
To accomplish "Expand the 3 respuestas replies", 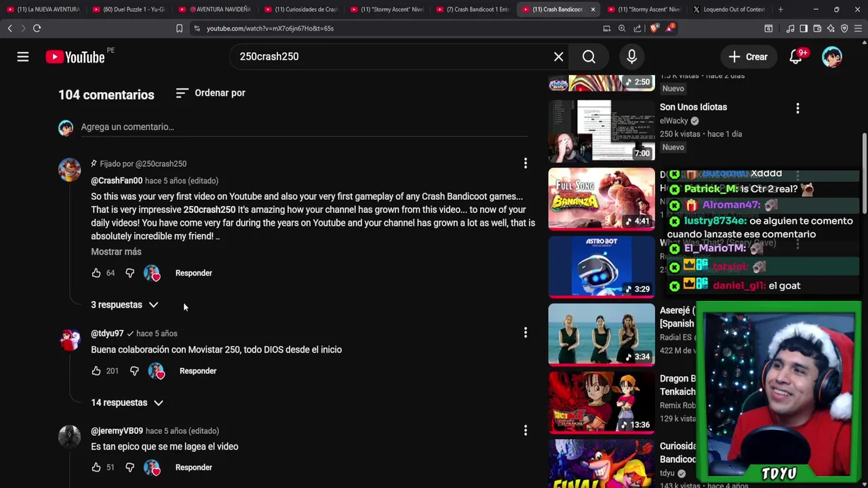I will coord(125,305).
